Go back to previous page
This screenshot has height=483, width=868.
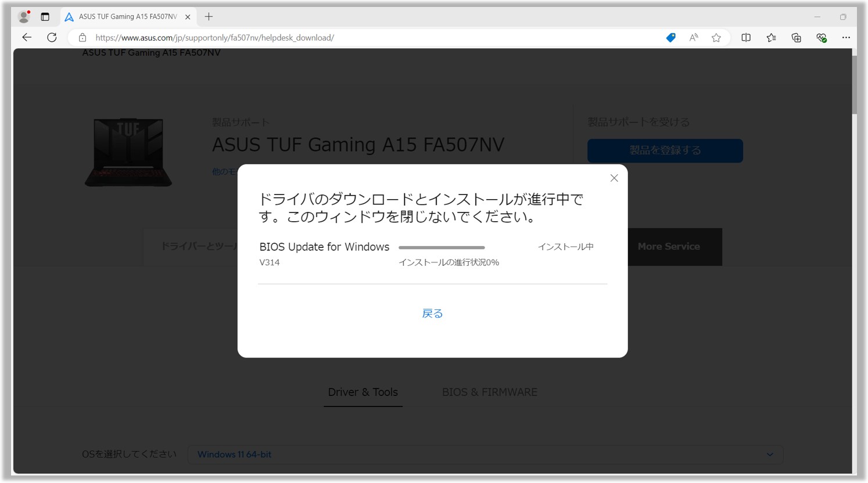tap(27, 38)
